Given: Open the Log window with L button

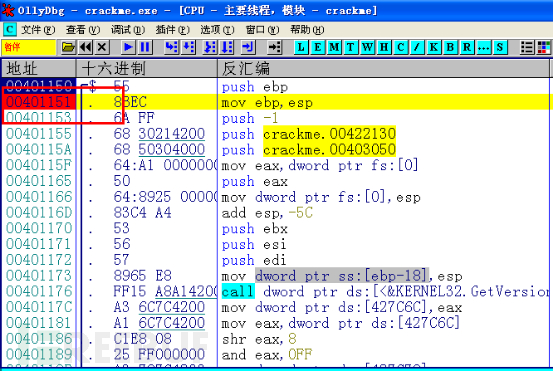Looking at the screenshot, I should (301, 47).
